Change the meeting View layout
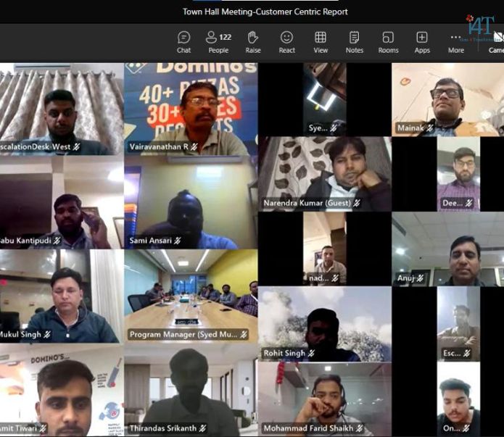The height and width of the screenshot is (437, 504). coord(321,42)
